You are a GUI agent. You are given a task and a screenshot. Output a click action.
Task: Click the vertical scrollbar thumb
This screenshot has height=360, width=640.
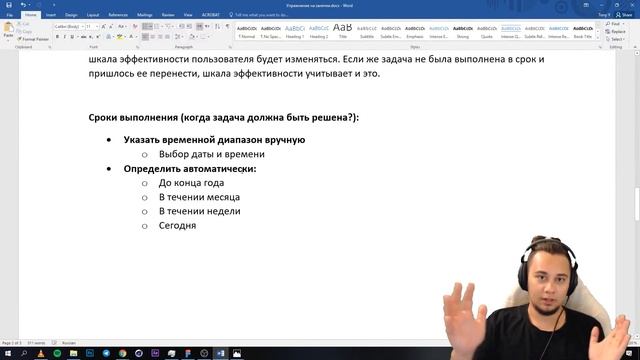tap(637, 204)
